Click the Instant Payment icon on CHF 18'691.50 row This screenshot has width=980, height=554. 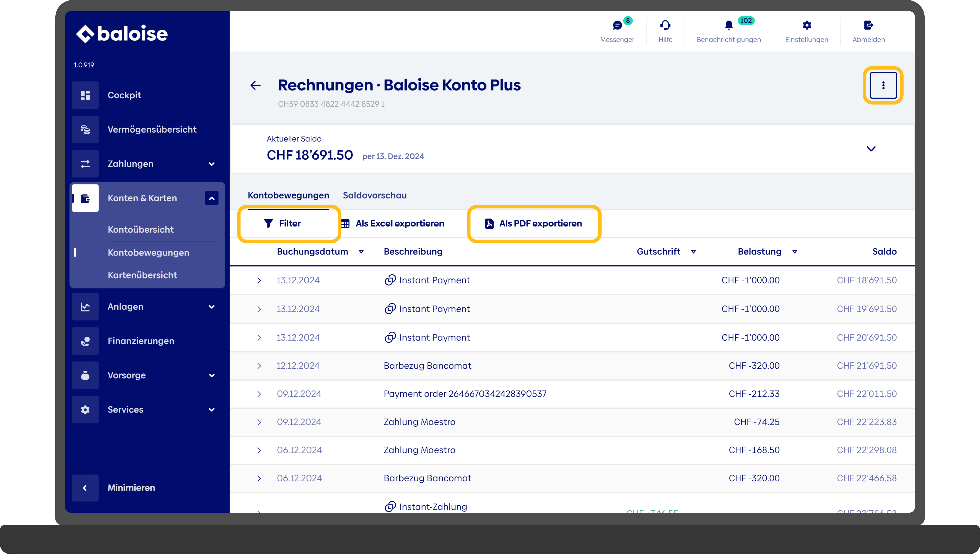click(390, 280)
